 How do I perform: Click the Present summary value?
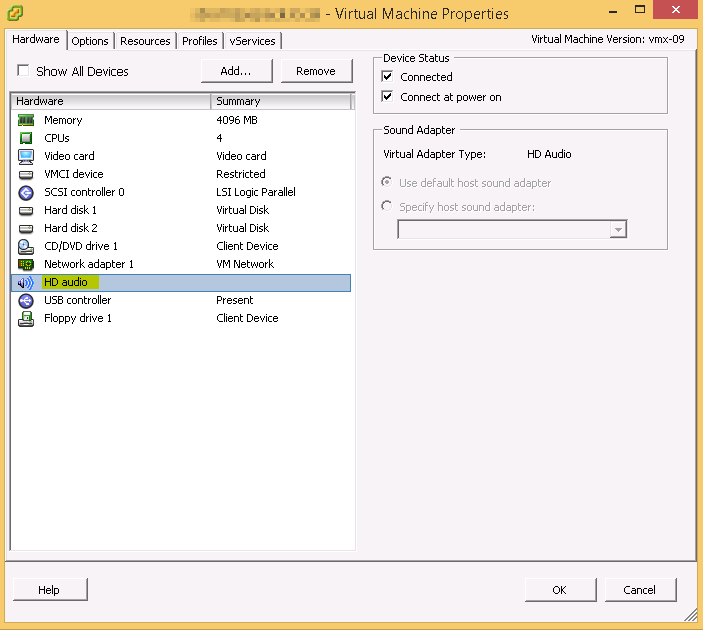(234, 300)
